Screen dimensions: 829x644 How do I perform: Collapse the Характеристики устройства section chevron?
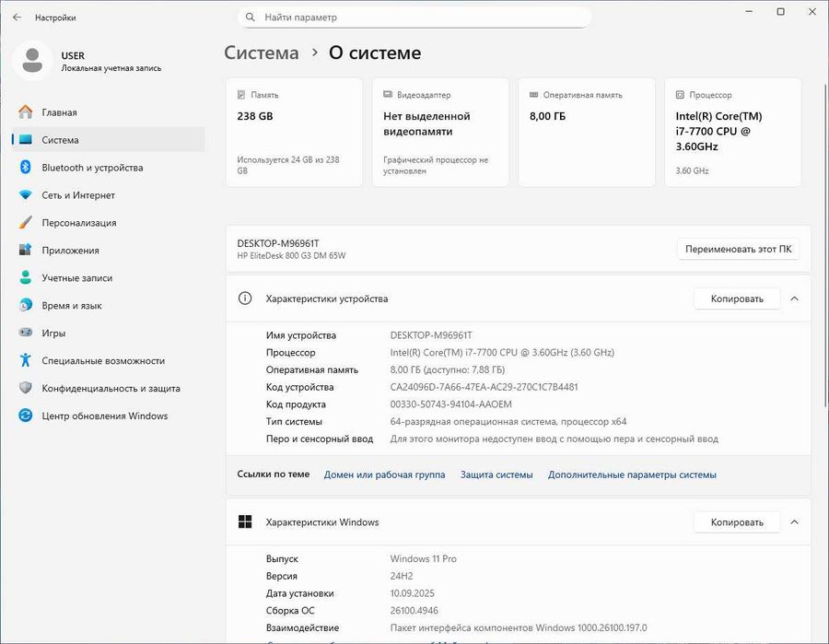coord(795,299)
